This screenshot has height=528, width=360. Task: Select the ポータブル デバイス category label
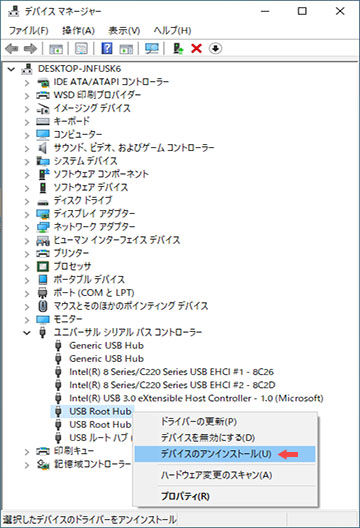click(x=89, y=280)
